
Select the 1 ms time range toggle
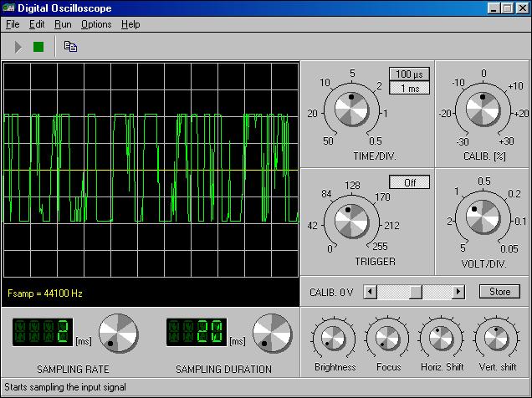409,89
